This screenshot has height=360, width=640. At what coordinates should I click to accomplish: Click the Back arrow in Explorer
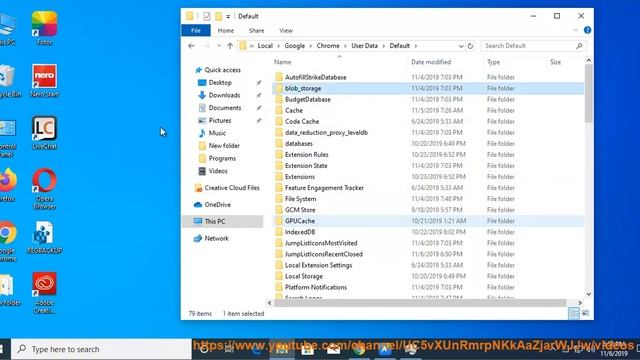point(191,46)
